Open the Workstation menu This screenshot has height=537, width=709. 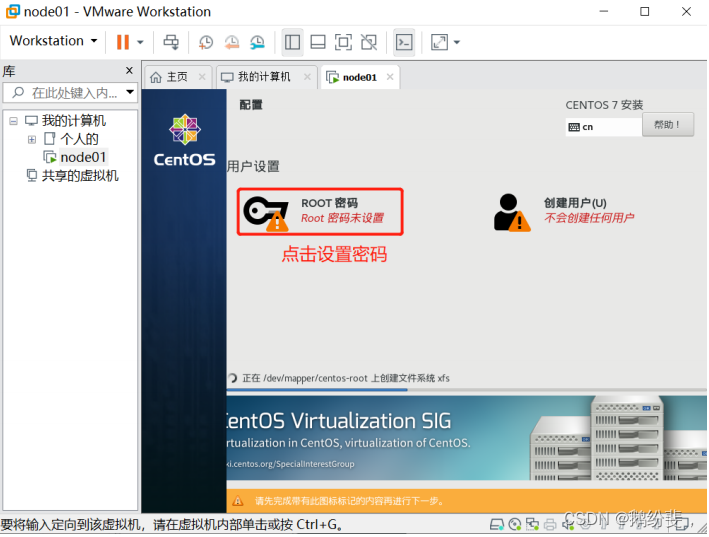coord(53,41)
